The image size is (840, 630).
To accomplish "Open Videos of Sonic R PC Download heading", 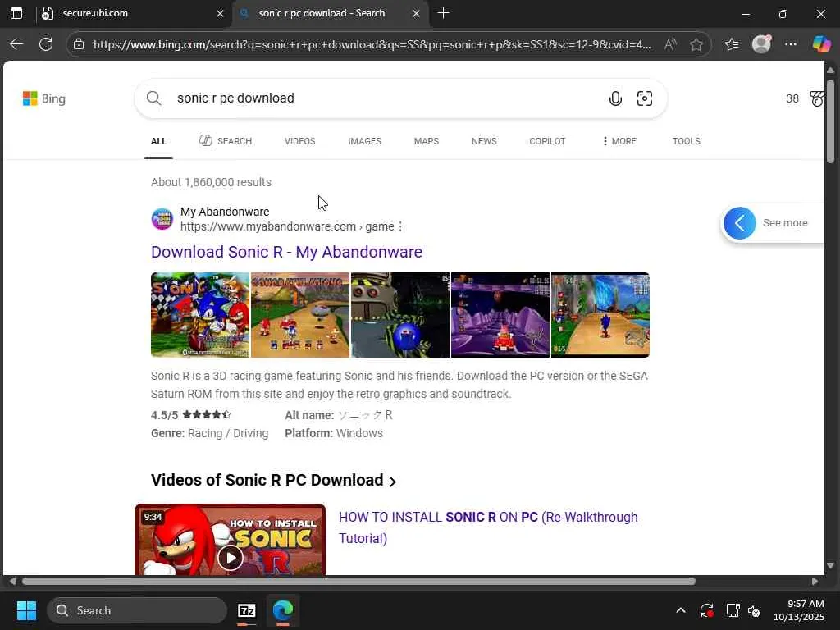I will tap(267, 480).
